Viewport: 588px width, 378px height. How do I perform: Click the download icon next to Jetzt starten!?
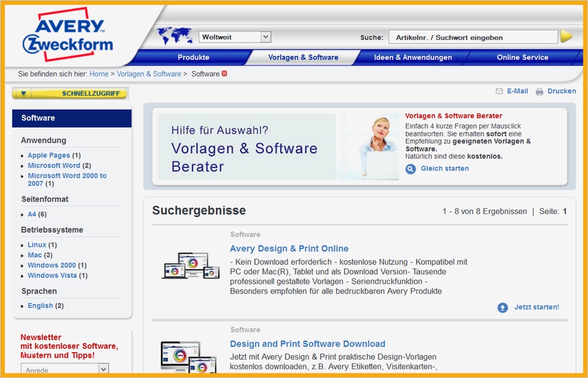click(502, 307)
